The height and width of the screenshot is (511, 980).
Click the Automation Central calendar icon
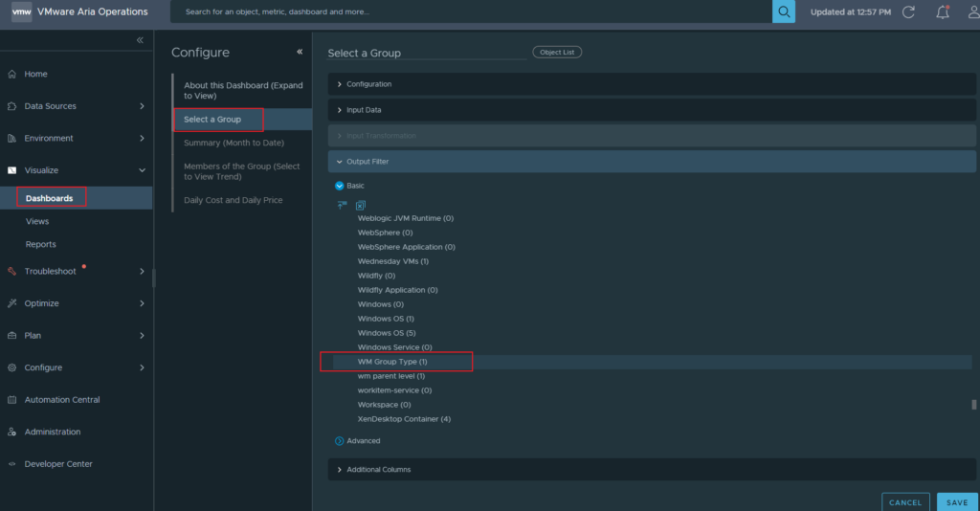(11, 400)
